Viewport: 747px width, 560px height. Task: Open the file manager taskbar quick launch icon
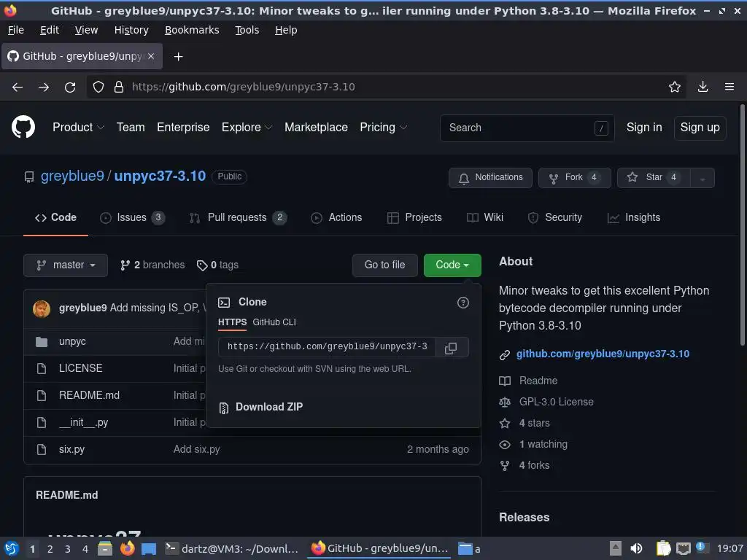105,548
